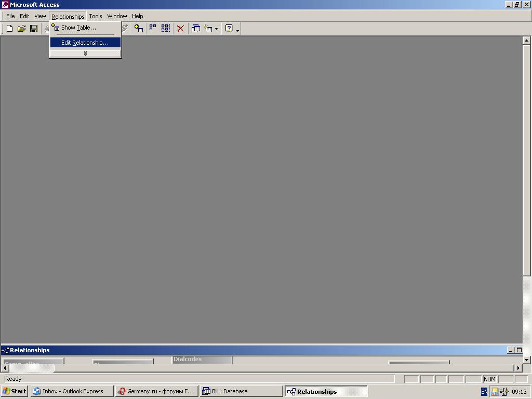Open the toolbar options arrow beside Help
This screenshot has width=532, height=399.
[x=238, y=31]
